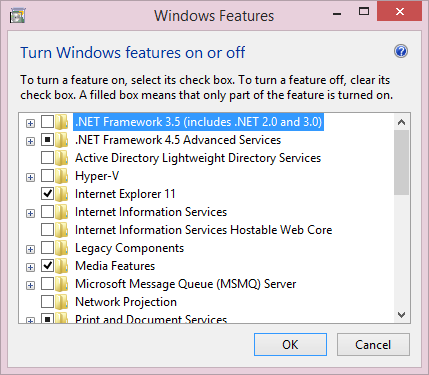Click folder icon beside Media Features
The height and width of the screenshot is (375, 429).
[62, 266]
